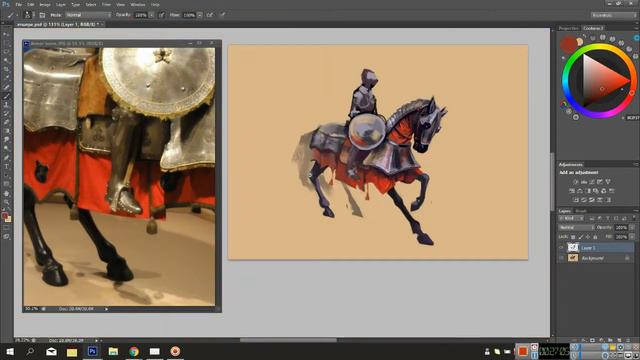The image size is (640, 360).
Task: Select the Dodge tool
Action: point(6,149)
